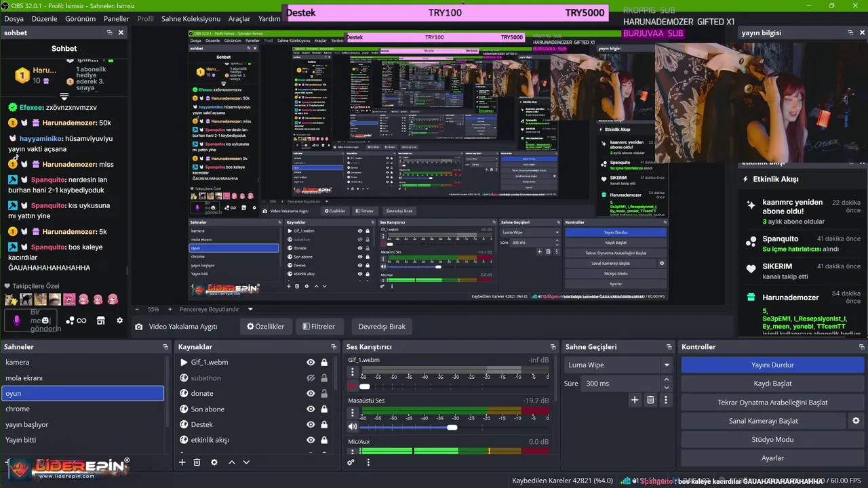Click the chat microphone icon
The width and height of the screenshot is (868, 488).
(17, 320)
